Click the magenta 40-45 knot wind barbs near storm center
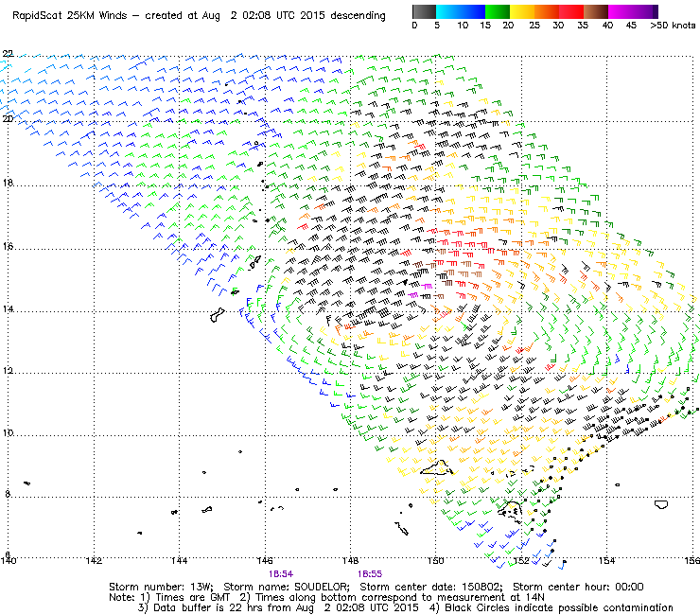Screen dimensions: 700x615 (x=421, y=290)
